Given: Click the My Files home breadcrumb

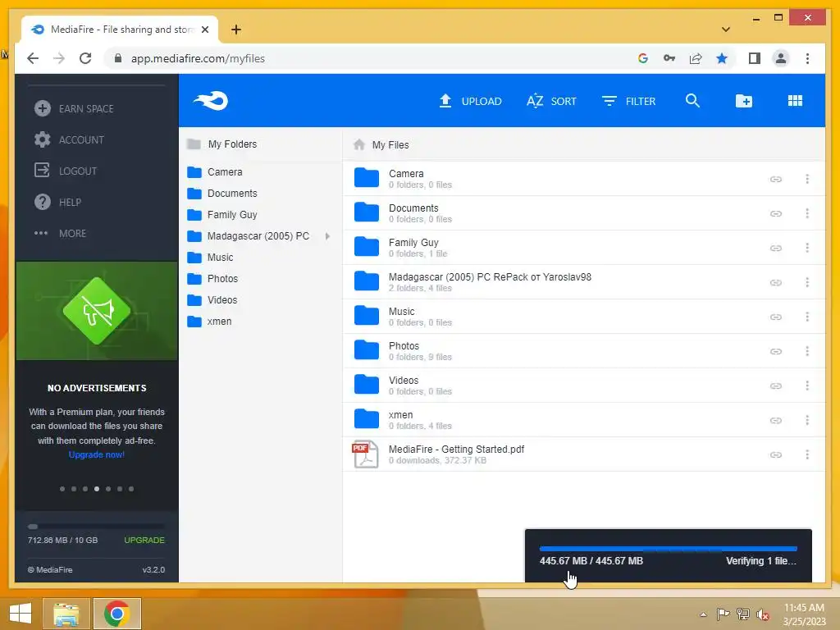Looking at the screenshot, I should 381,144.
